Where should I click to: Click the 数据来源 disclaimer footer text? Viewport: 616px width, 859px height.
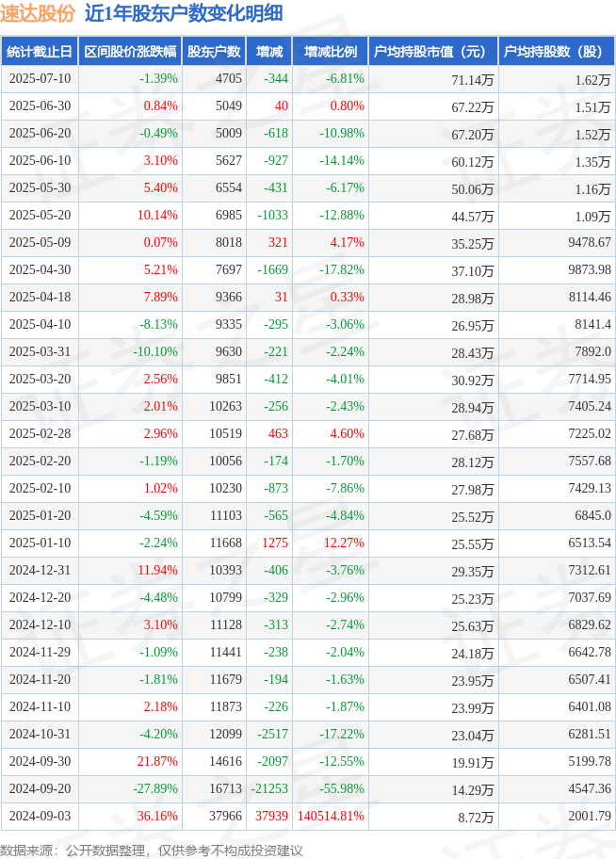click(x=152, y=851)
